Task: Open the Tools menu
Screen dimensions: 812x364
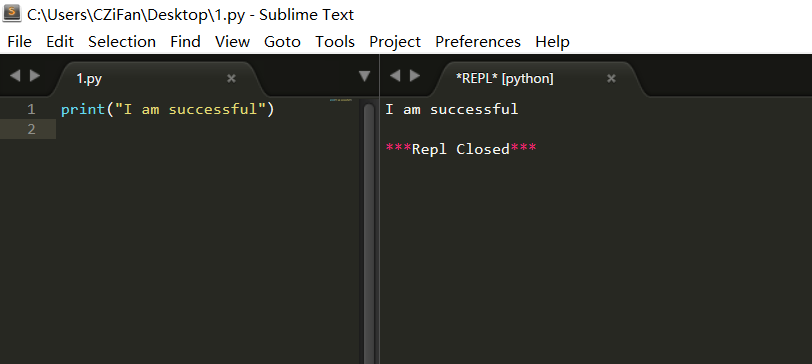Action: (x=335, y=41)
